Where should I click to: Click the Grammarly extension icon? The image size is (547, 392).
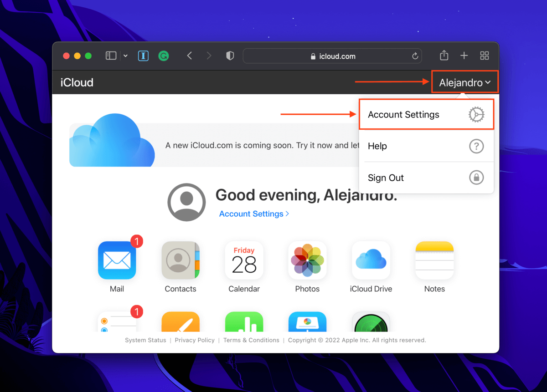click(163, 56)
